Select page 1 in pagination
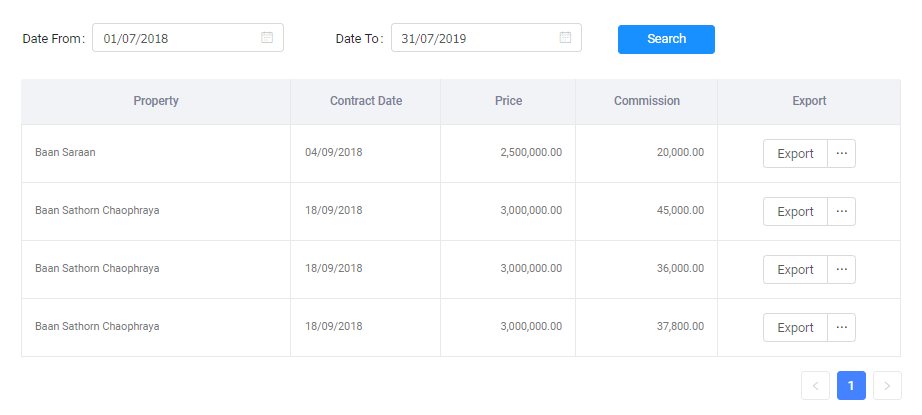Viewport: 922px width, 415px height. click(x=851, y=386)
